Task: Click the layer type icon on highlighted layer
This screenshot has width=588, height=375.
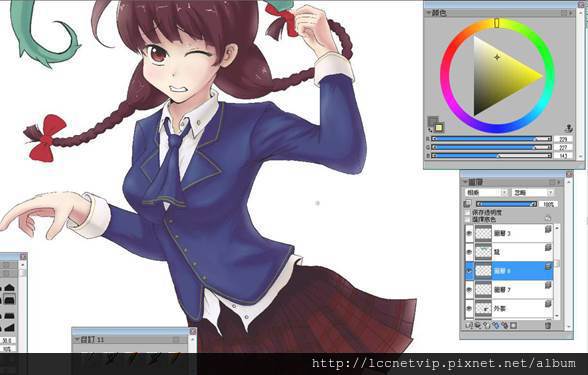Action: (548, 266)
